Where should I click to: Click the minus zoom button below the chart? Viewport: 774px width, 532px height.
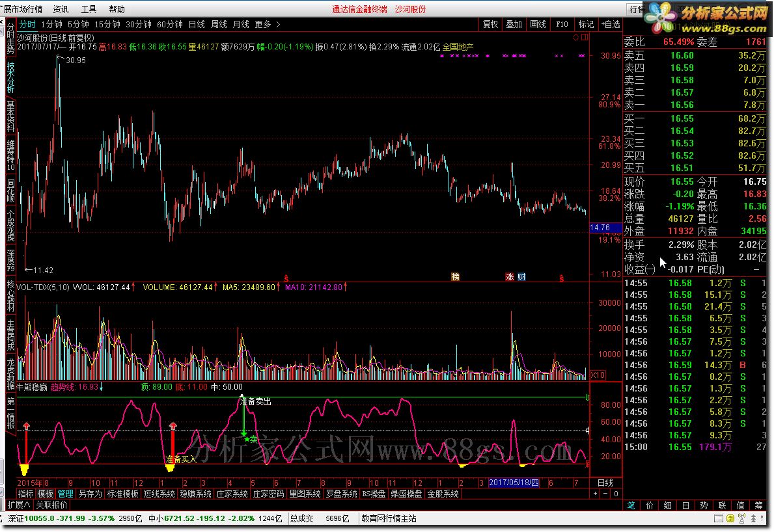tap(606, 494)
